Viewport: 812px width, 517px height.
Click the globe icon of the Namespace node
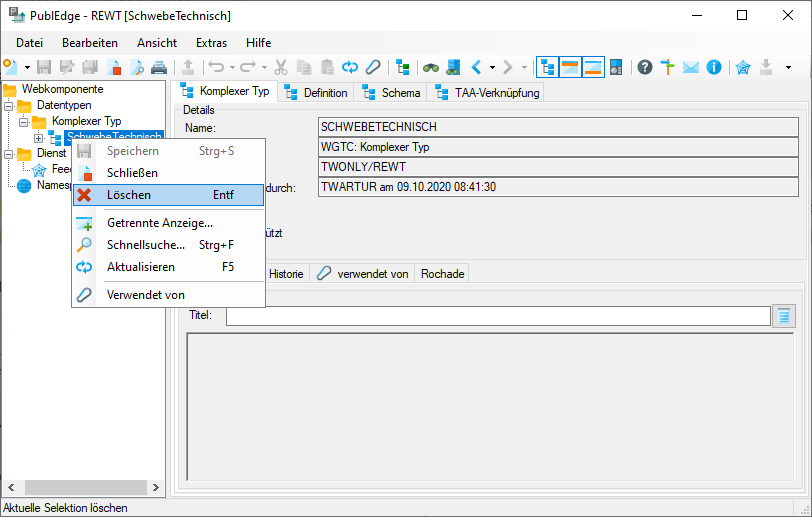pyautogui.click(x=24, y=185)
